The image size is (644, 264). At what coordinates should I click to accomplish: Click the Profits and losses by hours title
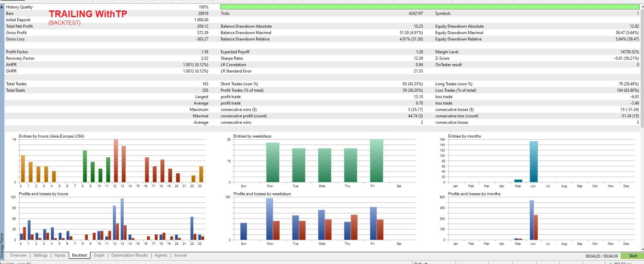43,194
